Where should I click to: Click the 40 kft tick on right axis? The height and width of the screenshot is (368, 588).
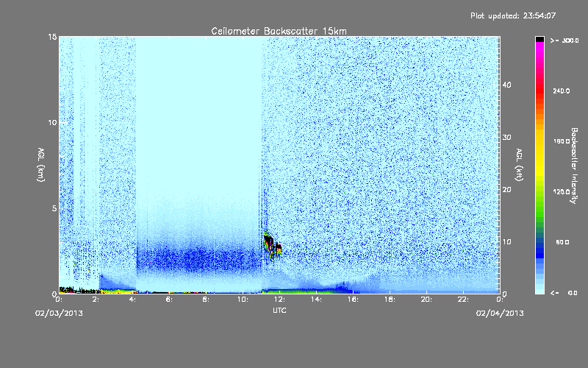(506, 85)
